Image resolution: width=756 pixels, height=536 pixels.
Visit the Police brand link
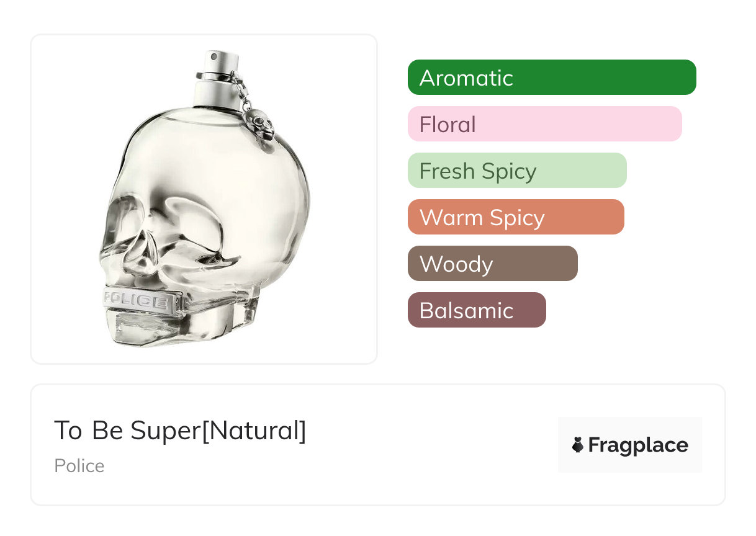click(79, 466)
